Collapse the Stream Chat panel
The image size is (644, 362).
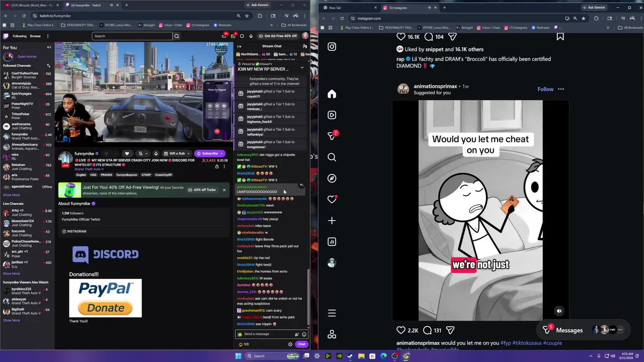[x=239, y=46]
